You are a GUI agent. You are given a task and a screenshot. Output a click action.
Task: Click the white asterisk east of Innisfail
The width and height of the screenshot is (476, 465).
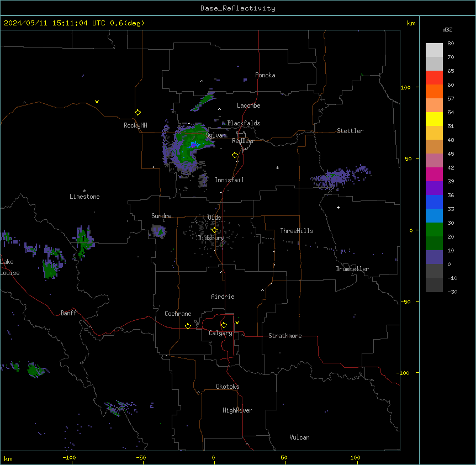(x=277, y=167)
